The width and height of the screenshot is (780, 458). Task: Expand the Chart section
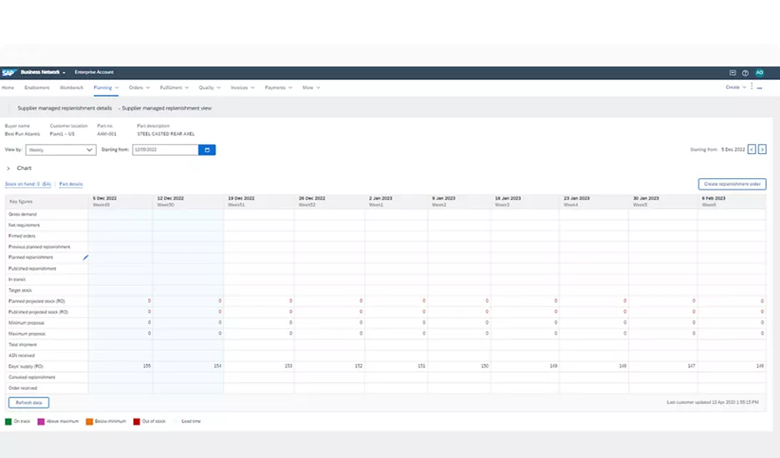click(8, 168)
